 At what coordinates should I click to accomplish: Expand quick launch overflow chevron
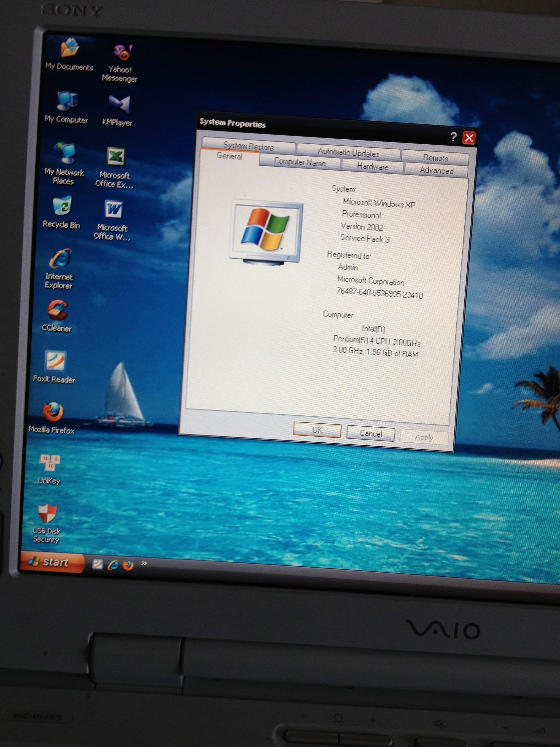pyautogui.click(x=144, y=563)
